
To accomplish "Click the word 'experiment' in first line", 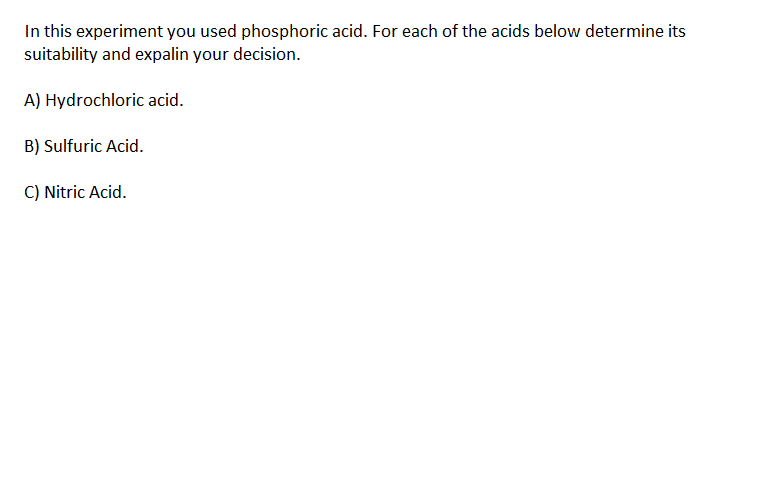I will (x=120, y=32).
